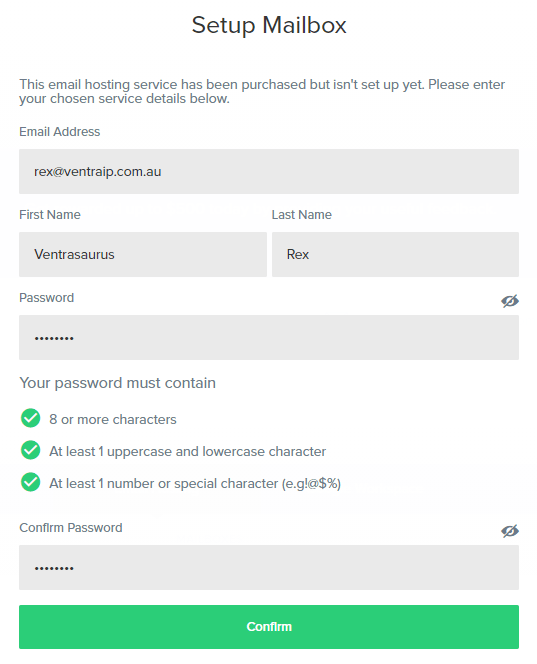Click the green check beside '8 or more characters'

pyautogui.click(x=30, y=418)
